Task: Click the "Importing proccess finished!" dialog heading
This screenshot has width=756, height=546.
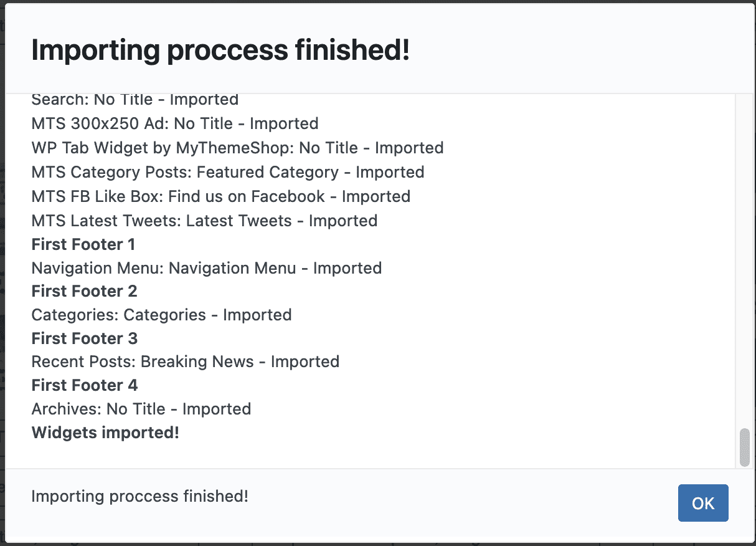Action: 220,50
